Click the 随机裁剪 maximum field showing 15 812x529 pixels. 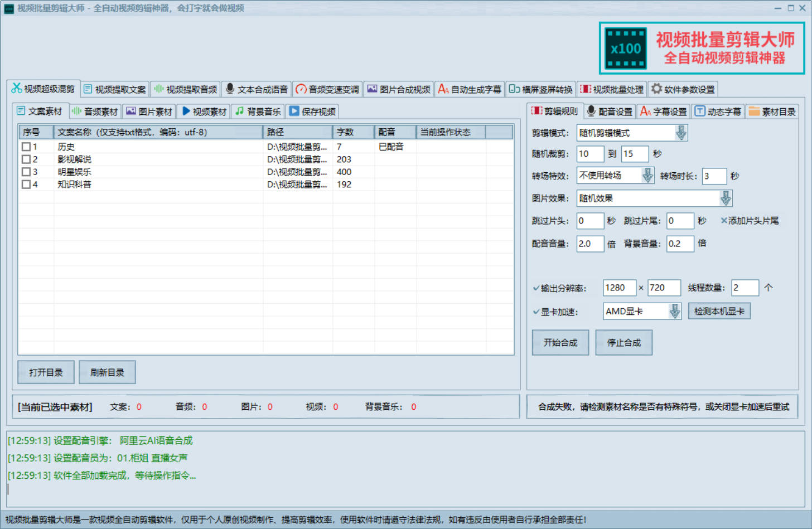[635, 154]
